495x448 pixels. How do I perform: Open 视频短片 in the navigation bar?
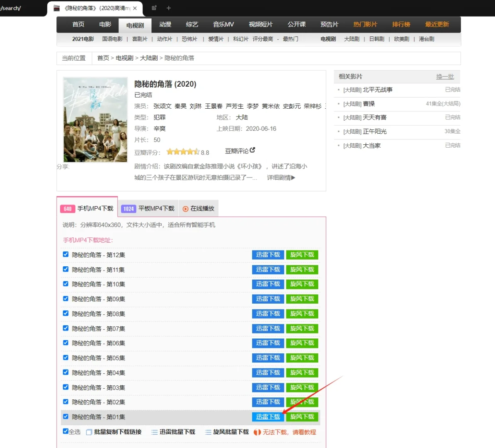pos(261,24)
